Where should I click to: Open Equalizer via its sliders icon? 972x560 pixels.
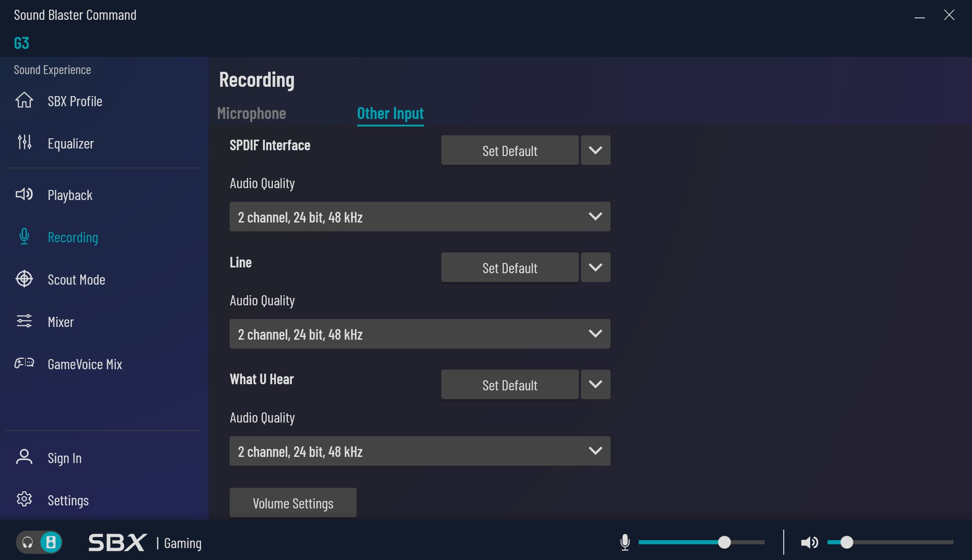[x=24, y=142]
